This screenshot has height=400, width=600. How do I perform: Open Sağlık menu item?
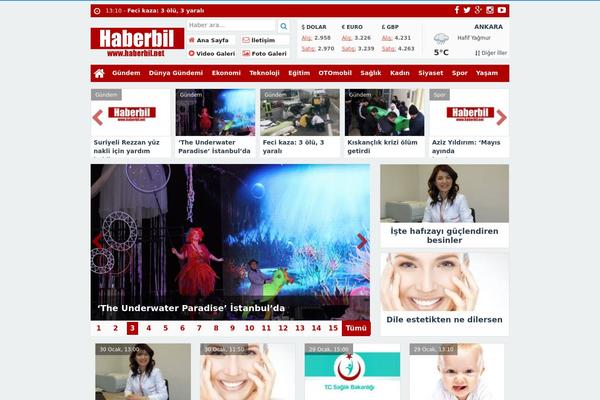coord(370,73)
